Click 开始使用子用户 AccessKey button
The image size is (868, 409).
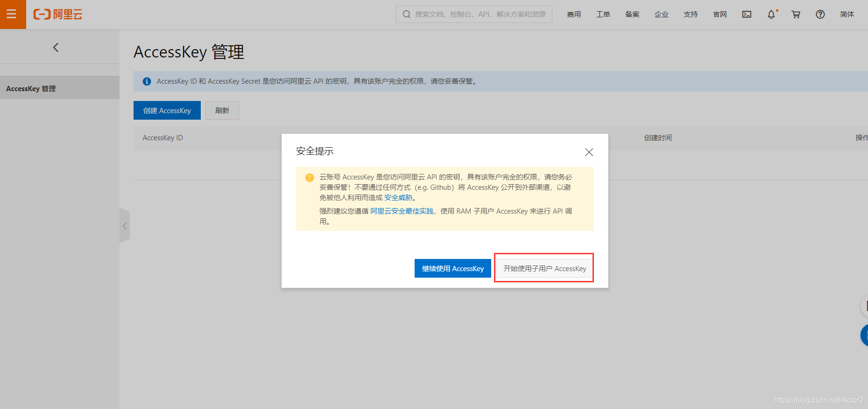pyautogui.click(x=544, y=268)
